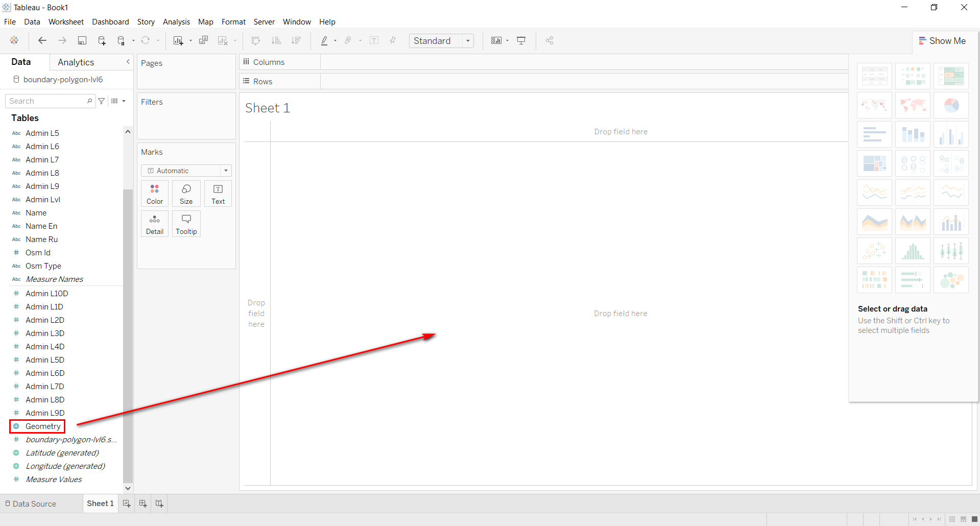Click the New Data Source icon
This screenshot has height=526, width=980.
tap(102, 41)
